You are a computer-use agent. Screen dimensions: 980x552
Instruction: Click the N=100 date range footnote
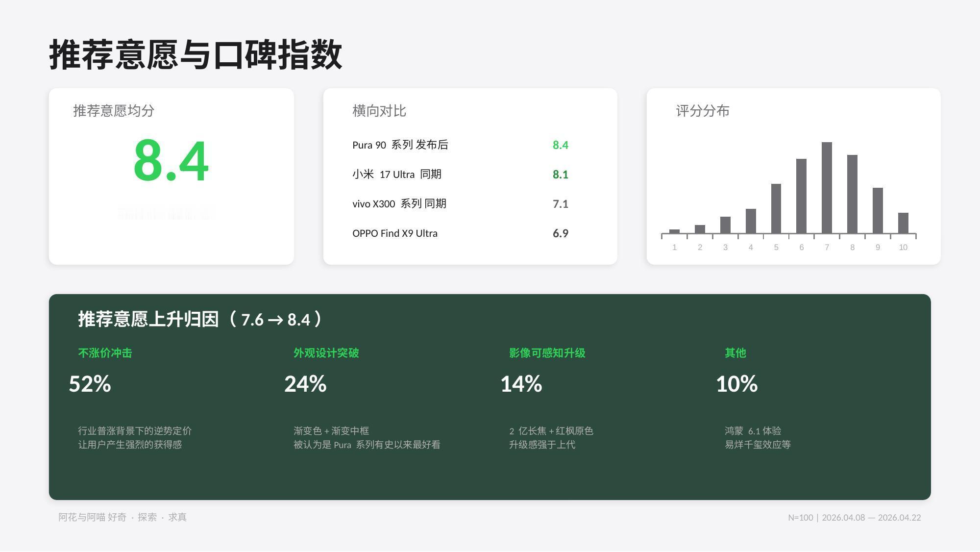coord(854,518)
